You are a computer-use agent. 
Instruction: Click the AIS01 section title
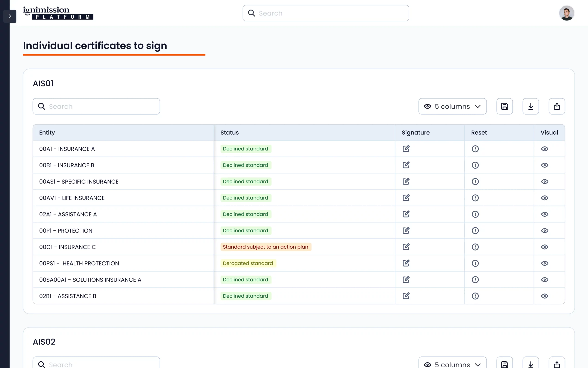pos(43,83)
